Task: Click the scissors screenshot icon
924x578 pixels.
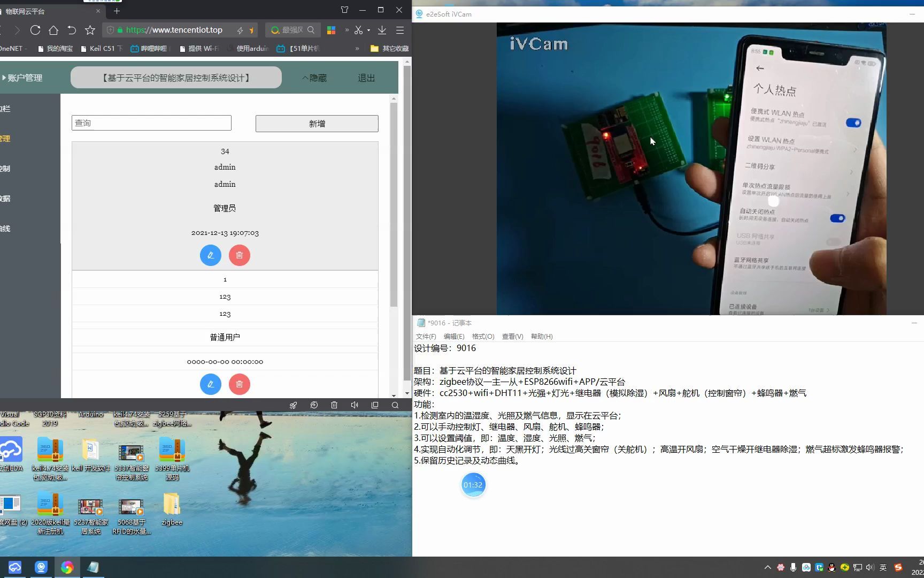Action: [358, 30]
